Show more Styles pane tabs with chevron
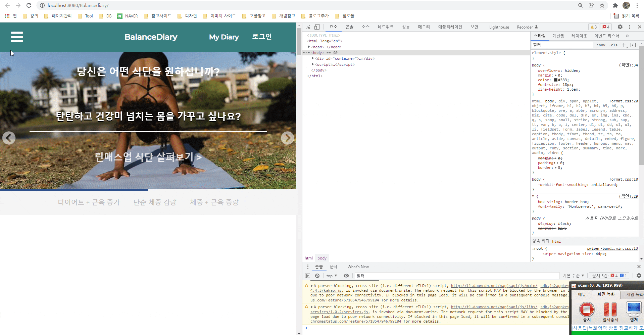644x335 pixels. (x=627, y=36)
